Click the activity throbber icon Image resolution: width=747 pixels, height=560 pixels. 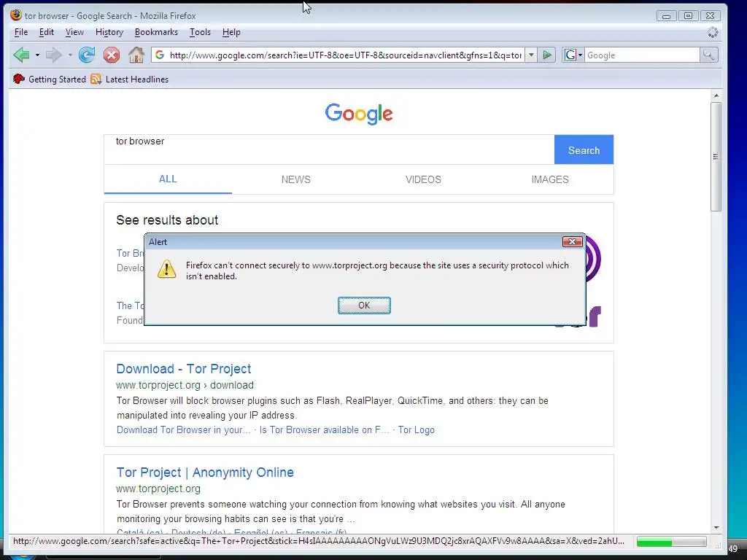tap(713, 32)
